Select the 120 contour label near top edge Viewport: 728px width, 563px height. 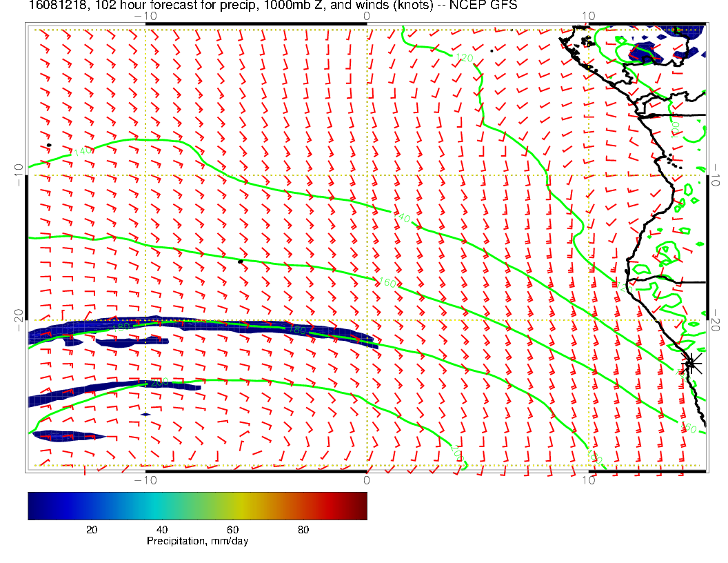pyautogui.click(x=465, y=58)
